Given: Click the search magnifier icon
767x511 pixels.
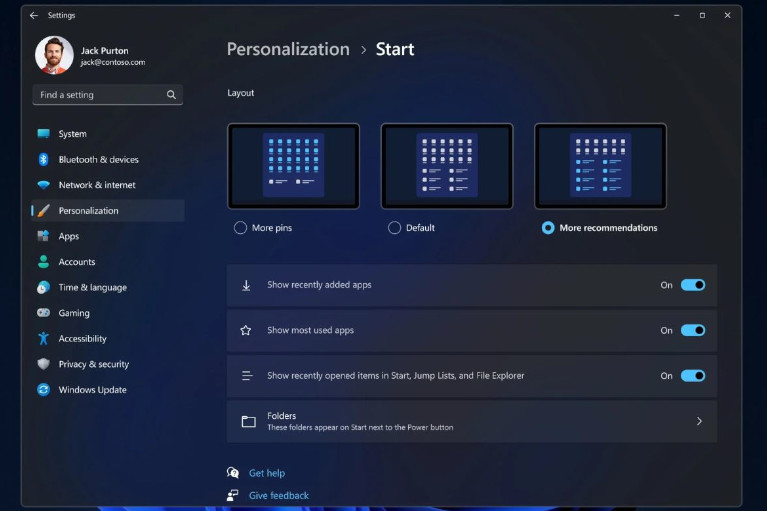Looking at the screenshot, I should pos(171,95).
